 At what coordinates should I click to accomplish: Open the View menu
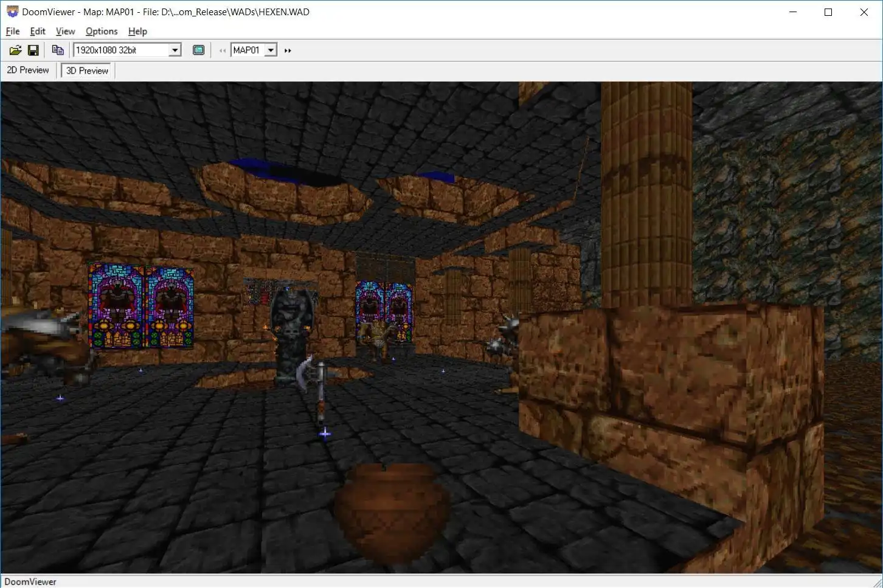pos(65,31)
